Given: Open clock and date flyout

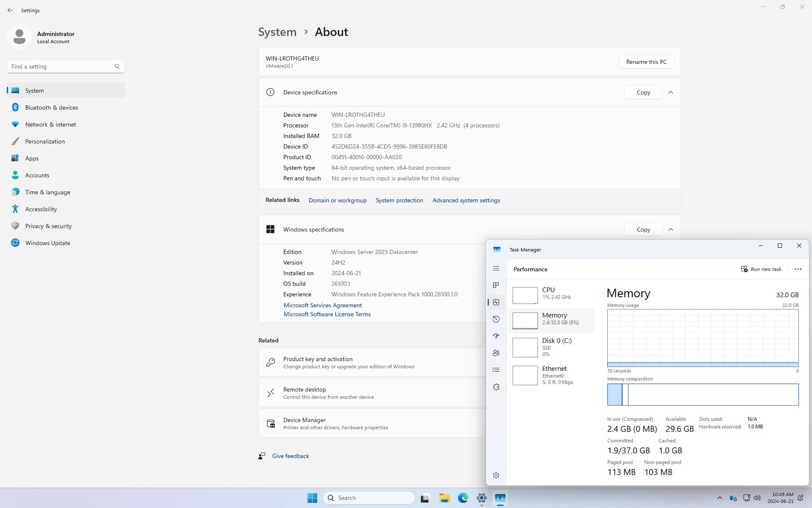Looking at the screenshot, I should [781, 498].
